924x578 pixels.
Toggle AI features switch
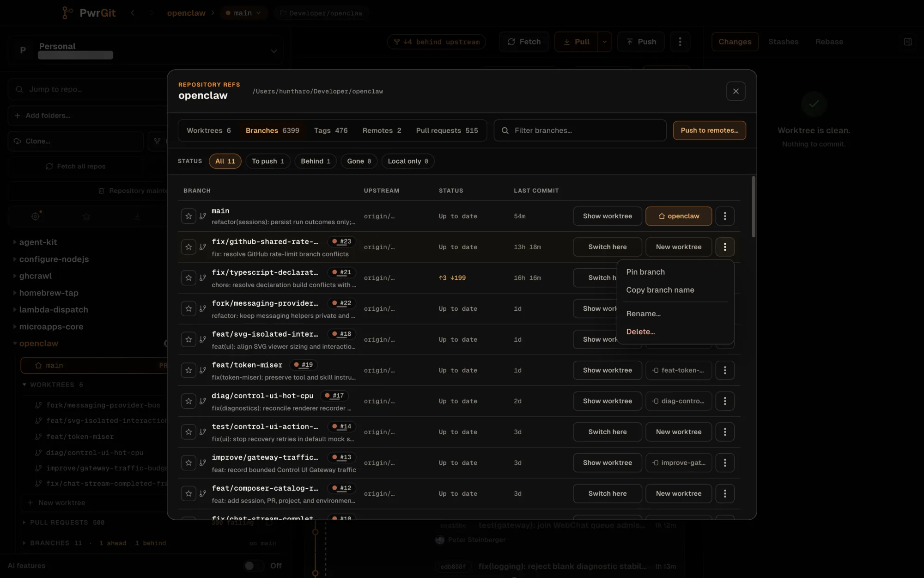point(254,566)
